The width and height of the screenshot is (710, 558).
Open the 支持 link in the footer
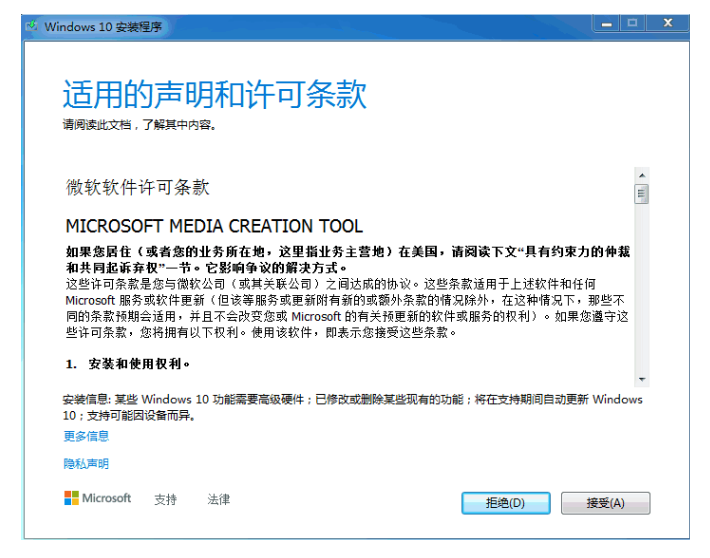[165, 499]
